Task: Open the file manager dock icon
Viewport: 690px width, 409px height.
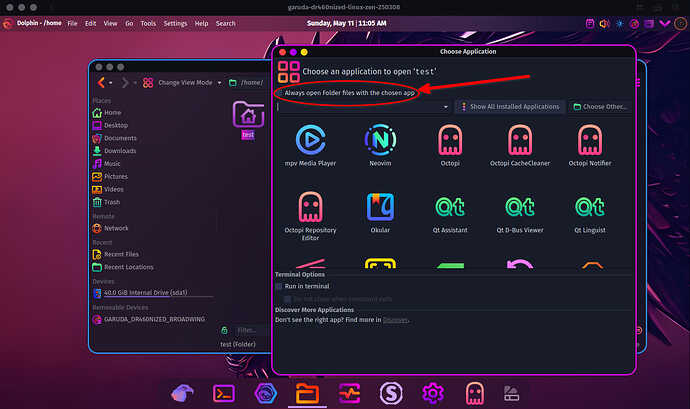Action: click(x=307, y=393)
